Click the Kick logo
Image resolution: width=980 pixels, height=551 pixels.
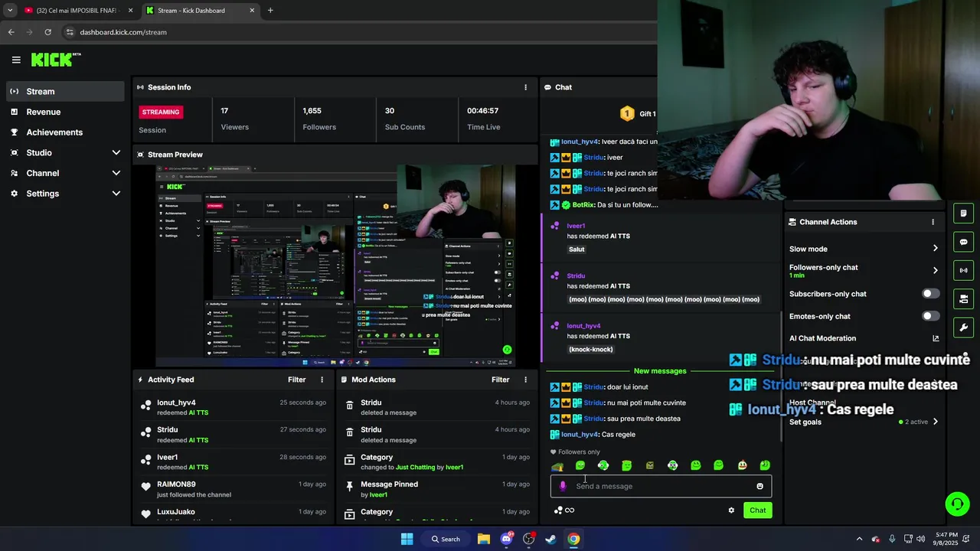click(56, 60)
